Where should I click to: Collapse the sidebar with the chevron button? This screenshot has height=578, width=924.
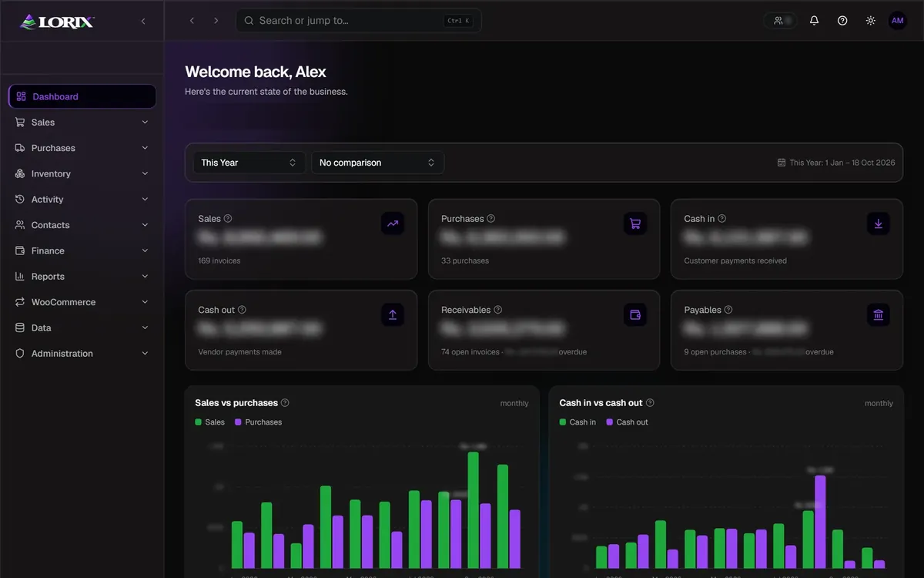pos(143,22)
